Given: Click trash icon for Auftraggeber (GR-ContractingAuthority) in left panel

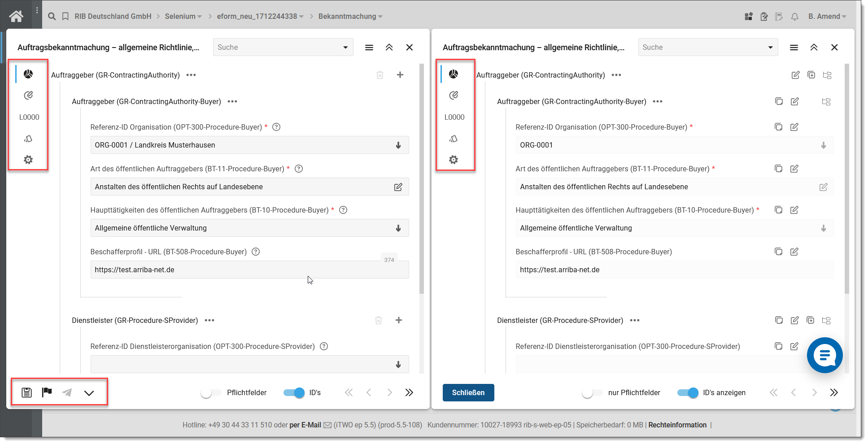Looking at the screenshot, I should coord(380,75).
